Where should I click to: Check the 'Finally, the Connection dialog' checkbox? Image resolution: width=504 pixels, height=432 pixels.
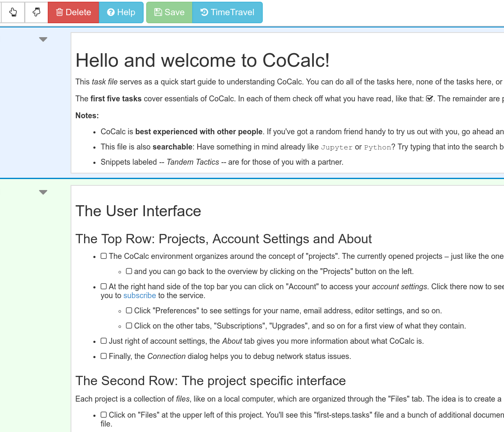104,356
